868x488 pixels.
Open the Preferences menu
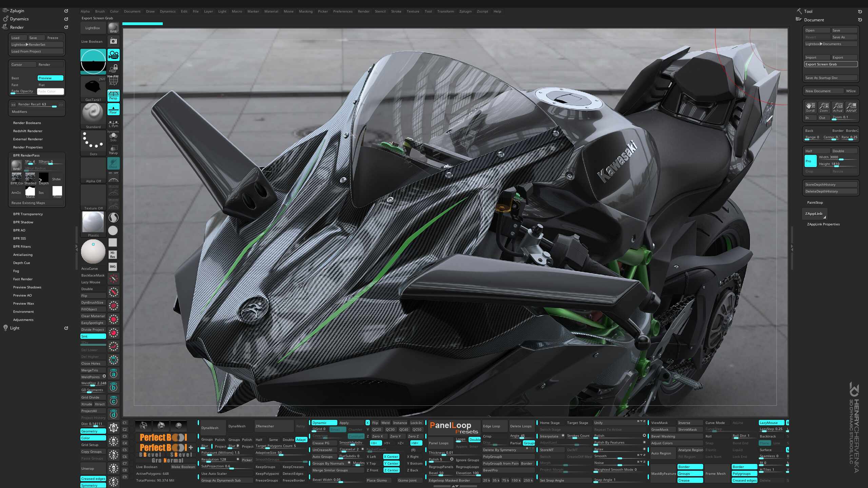[x=343, y=11]
